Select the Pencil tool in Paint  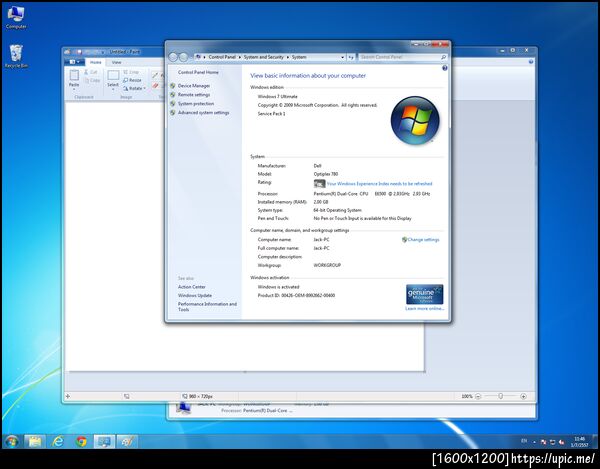(155, 75)
